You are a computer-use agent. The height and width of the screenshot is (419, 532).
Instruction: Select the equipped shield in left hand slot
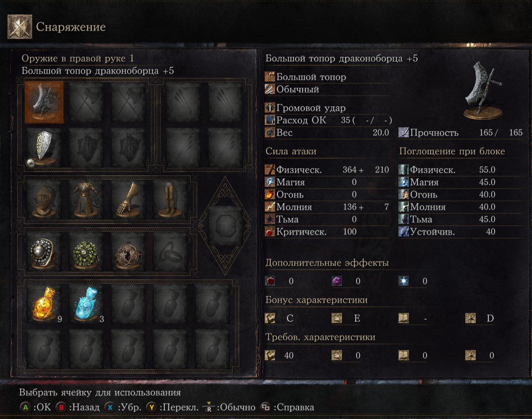coord(44,148)
